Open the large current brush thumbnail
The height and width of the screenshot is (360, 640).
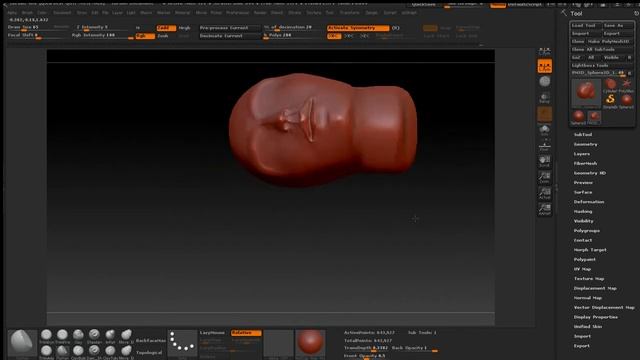(22, 344)
